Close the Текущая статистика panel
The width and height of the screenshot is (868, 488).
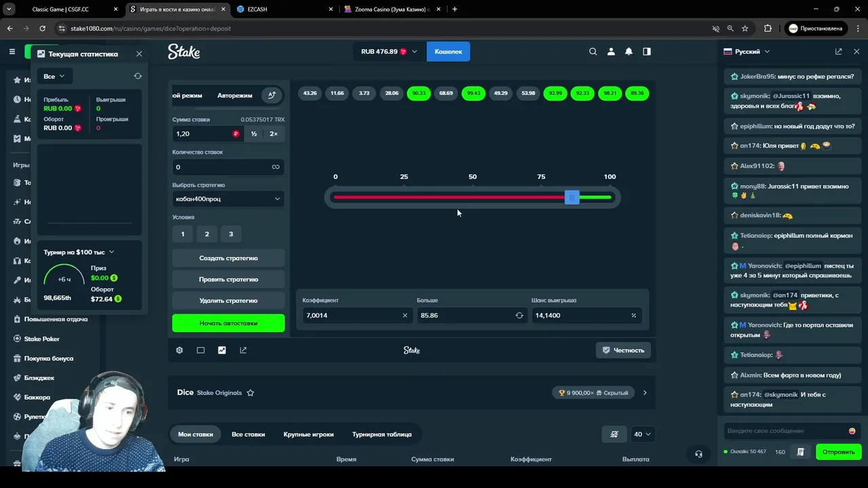(139, 54)
